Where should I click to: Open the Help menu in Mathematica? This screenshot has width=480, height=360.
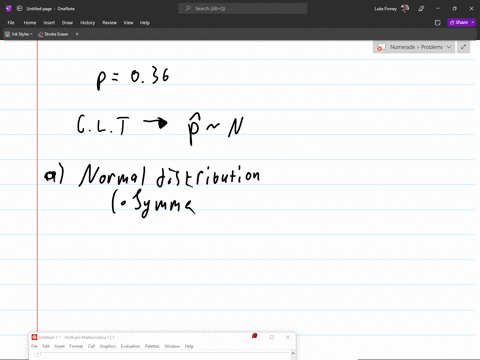pyautogui.click(x=189, y=346)
